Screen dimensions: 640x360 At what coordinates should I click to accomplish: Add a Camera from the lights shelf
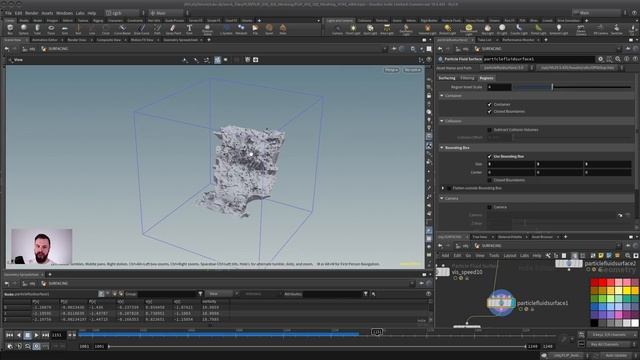pyautogui.click(x=337, y=29)
